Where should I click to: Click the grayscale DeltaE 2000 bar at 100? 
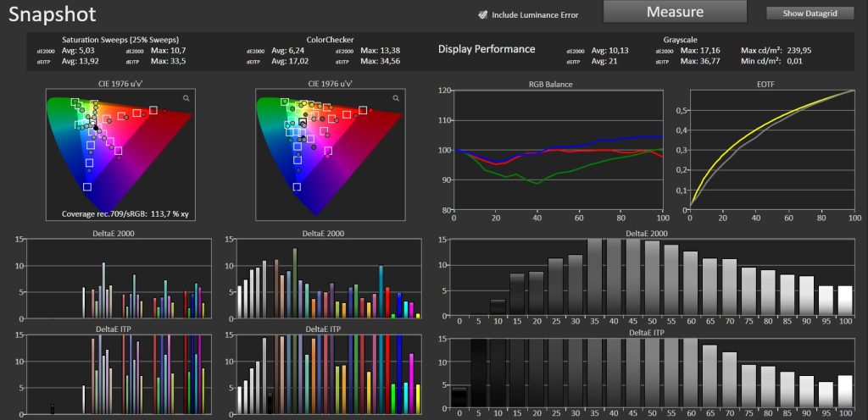coord(845,300)
